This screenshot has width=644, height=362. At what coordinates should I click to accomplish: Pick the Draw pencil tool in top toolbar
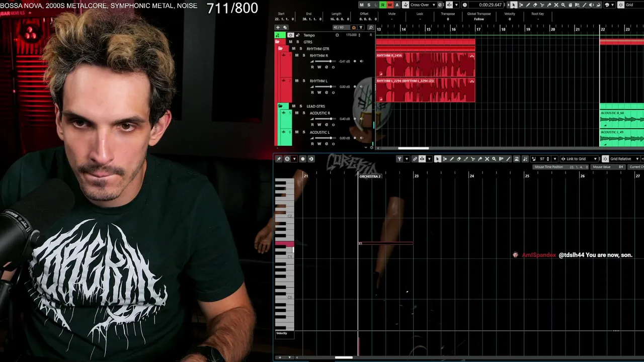[x=528, y=5]
